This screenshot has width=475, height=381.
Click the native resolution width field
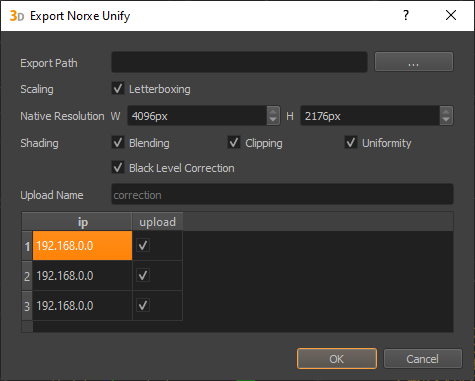(197, 116)
